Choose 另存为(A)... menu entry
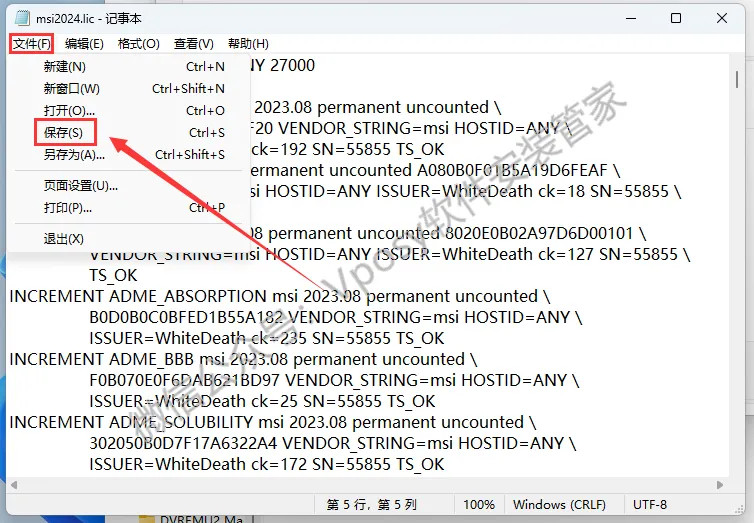 [x=129, y=155]
